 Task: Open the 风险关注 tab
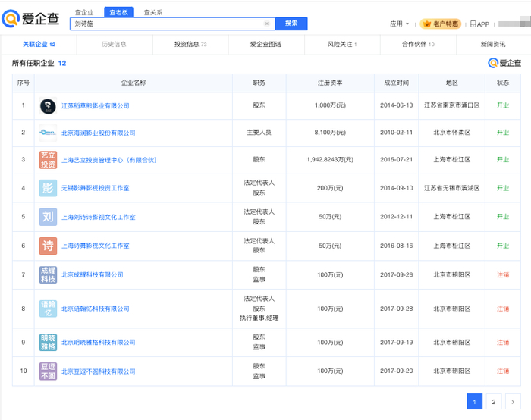click(342, 45)
